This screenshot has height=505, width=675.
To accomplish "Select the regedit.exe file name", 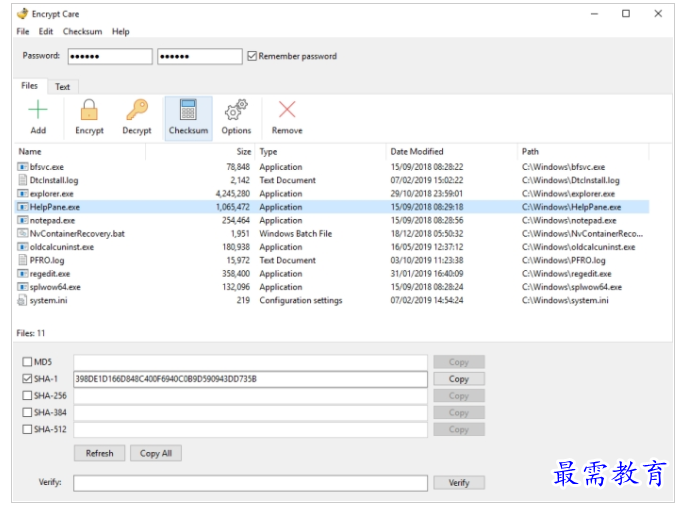I will click(50, 274).
